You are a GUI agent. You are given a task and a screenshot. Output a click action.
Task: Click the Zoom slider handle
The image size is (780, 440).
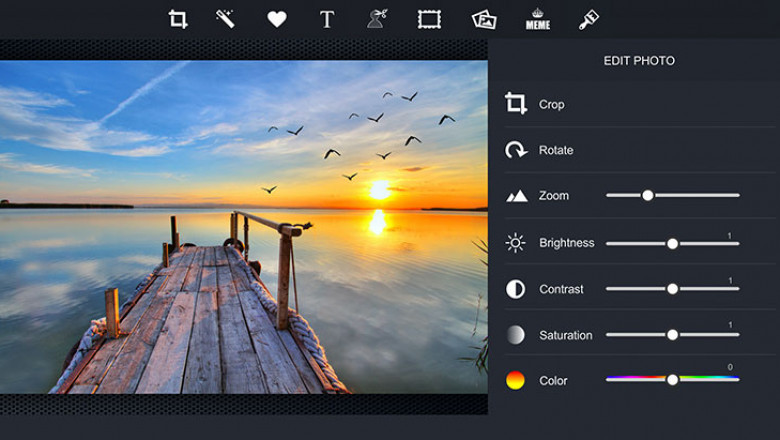click(647, 195)
